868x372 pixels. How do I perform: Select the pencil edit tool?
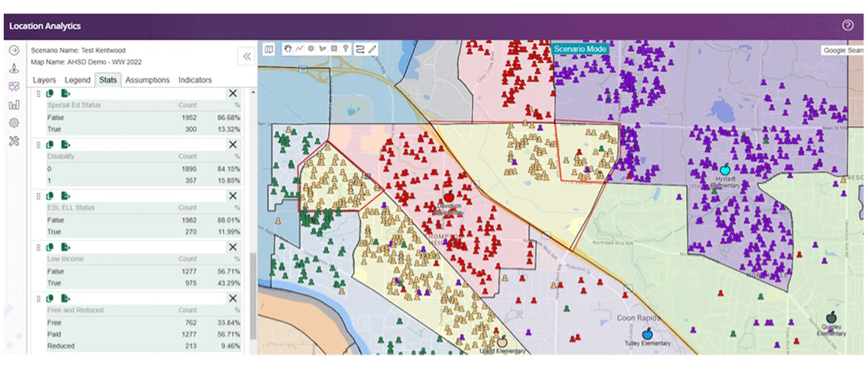(372, 49)
